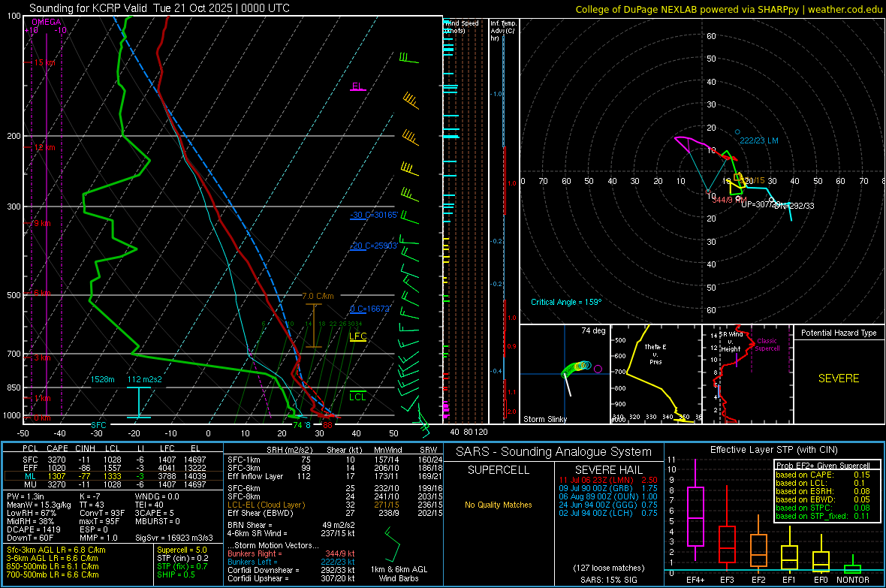Image resolution: width=886 pixels, height=588 pixels.
Task: Click the magenta EF4+ box plot
Action: coord(695,516)
